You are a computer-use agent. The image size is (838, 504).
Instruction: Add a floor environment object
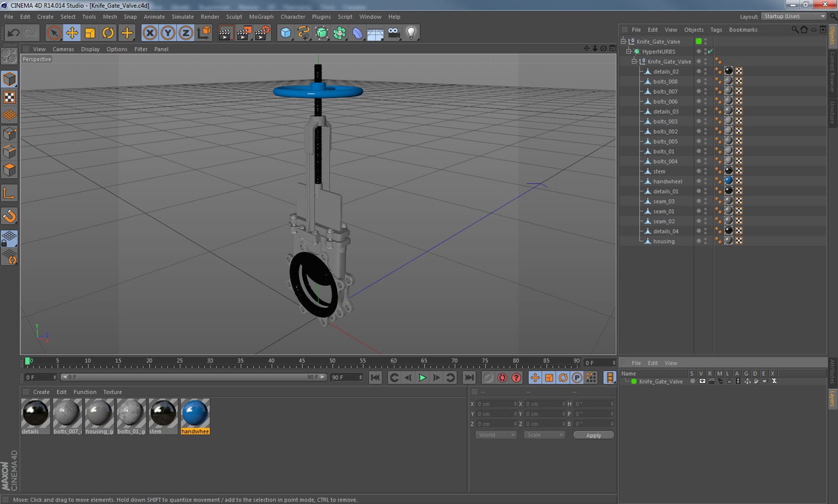click(x=376, y=33)
